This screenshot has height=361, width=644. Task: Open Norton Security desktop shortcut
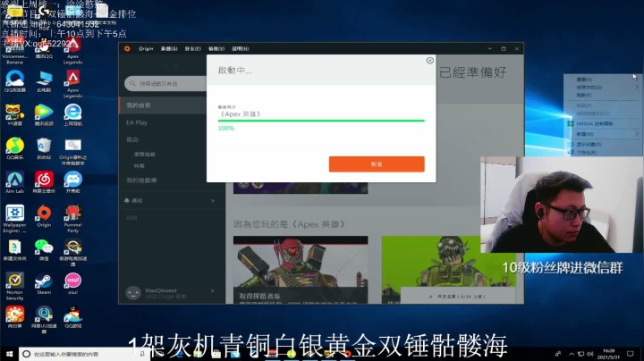point(15,286)
